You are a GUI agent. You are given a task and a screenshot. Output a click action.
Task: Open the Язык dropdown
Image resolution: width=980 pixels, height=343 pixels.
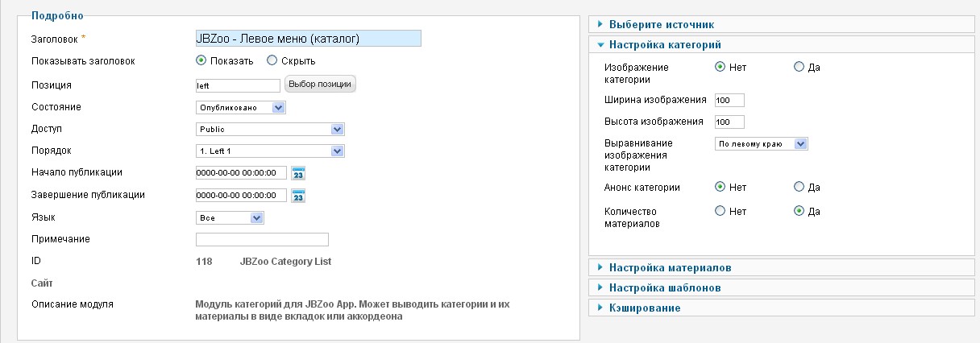[x=230, y=217]
